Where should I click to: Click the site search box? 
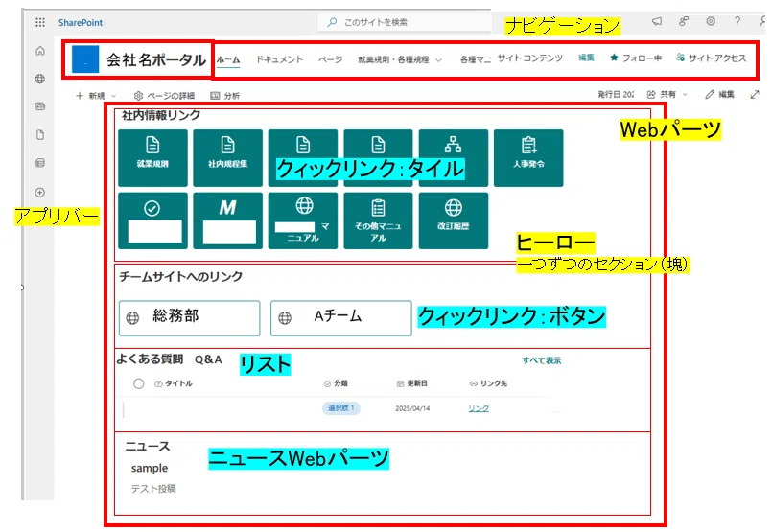coord(405,22)
